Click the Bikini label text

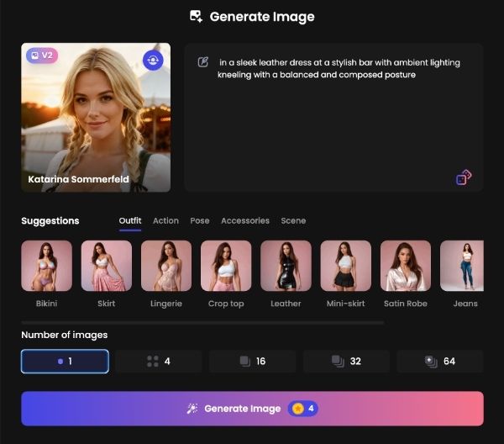coord(46,304)
